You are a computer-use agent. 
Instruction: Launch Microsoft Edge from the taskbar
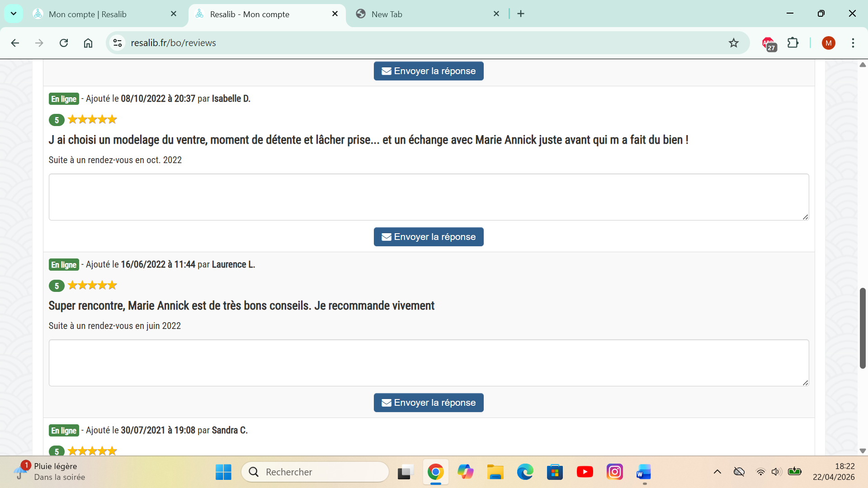(525, 472)
